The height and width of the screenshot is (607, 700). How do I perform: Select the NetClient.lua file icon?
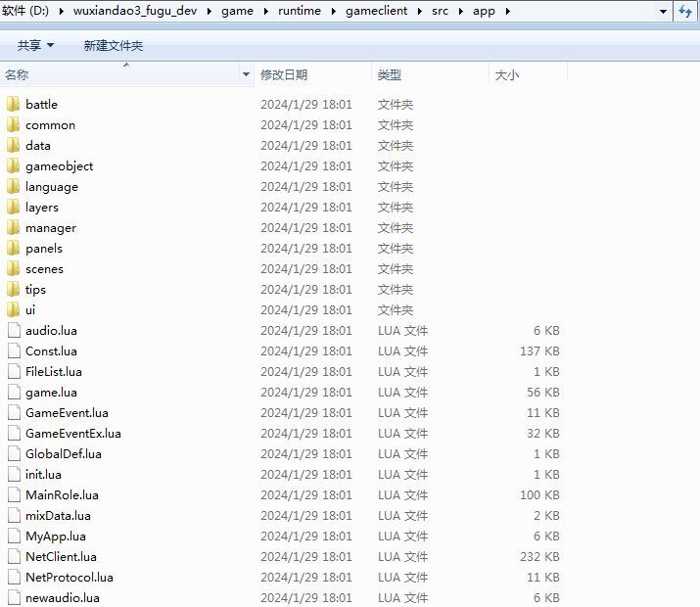(x=13, y=557)
